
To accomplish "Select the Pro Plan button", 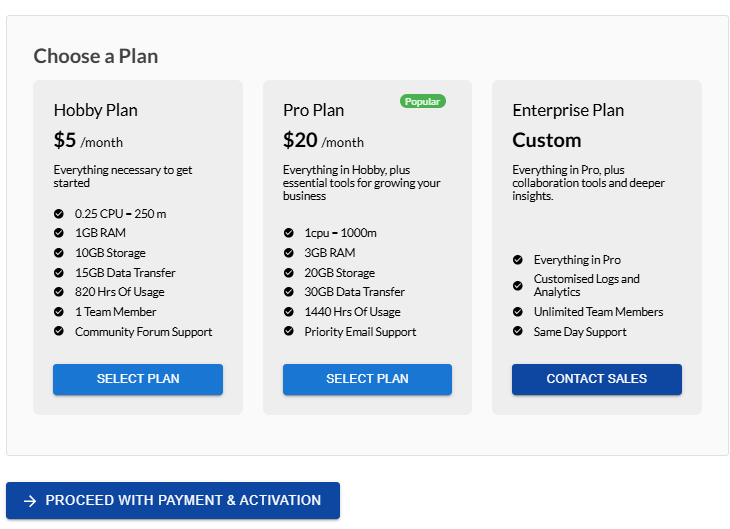I will coord(367,379).
